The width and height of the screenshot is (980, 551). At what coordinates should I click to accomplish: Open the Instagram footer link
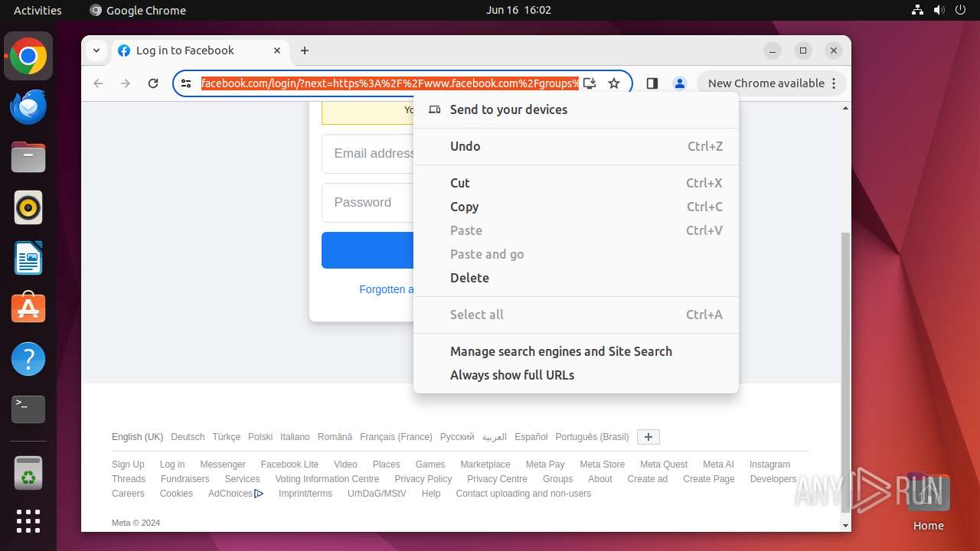(x=769, y=465)
